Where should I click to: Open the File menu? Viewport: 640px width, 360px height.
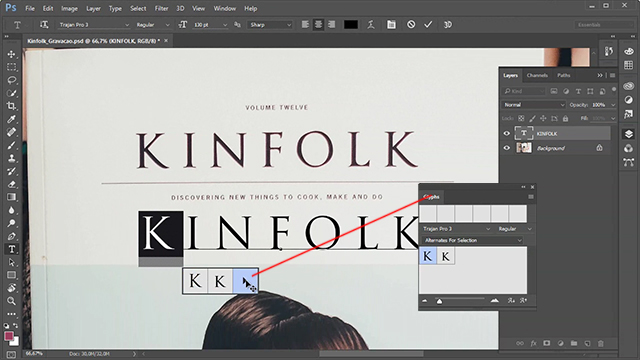pyautogui.click(x=30, y=8)
